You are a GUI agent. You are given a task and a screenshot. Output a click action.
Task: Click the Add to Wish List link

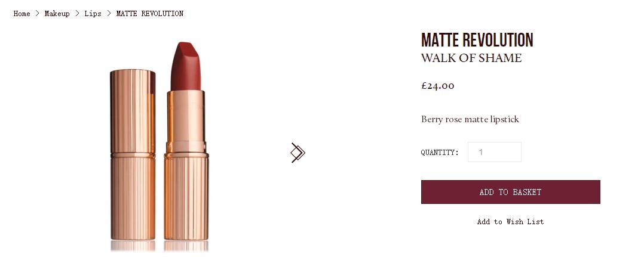[511, 222]
